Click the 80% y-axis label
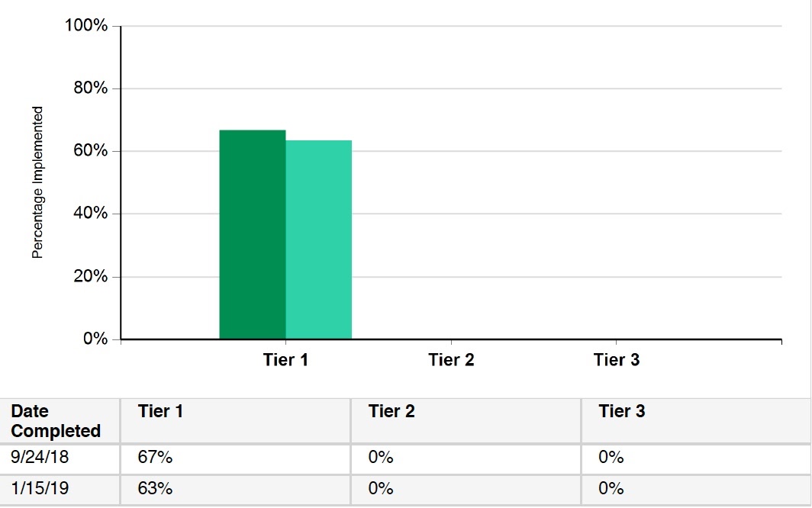The image size is (812, 508). point(91,88)
